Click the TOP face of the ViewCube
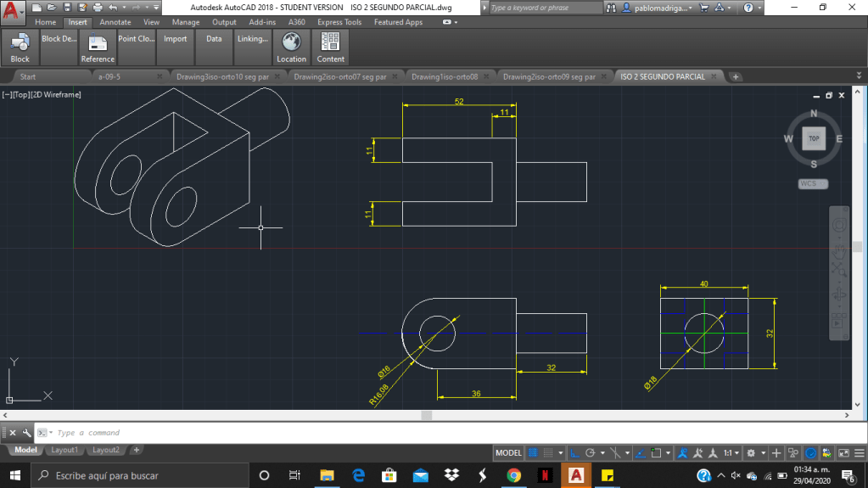The width and height of the screenshot is (868, 488). [813, 137]
